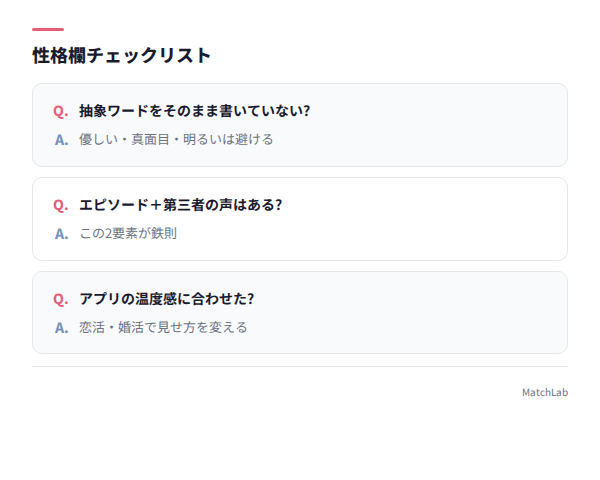Viewport: 600px width, 480px height.
Task: Click answer この2要素が鉄則
Action: pos(128,233)
